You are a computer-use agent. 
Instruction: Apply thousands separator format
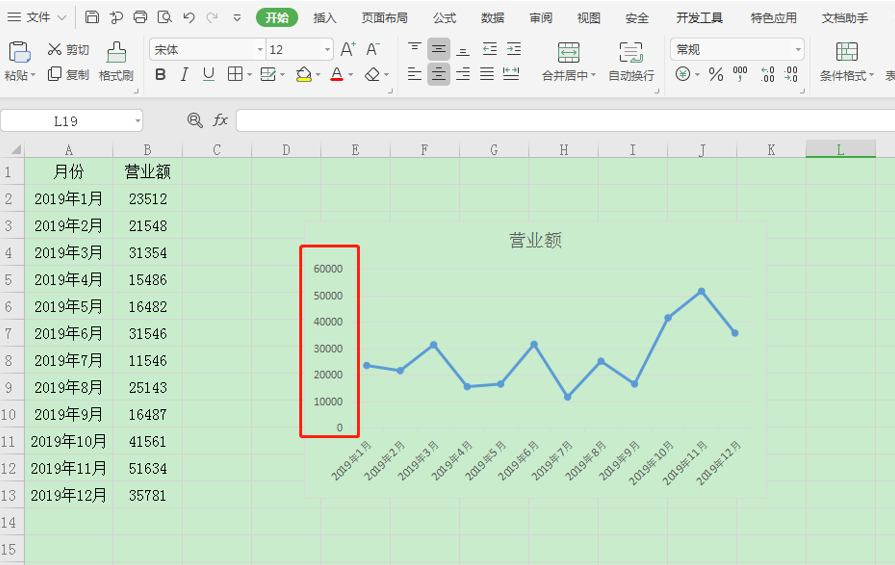pyautogui.click(x=740, y=74)
